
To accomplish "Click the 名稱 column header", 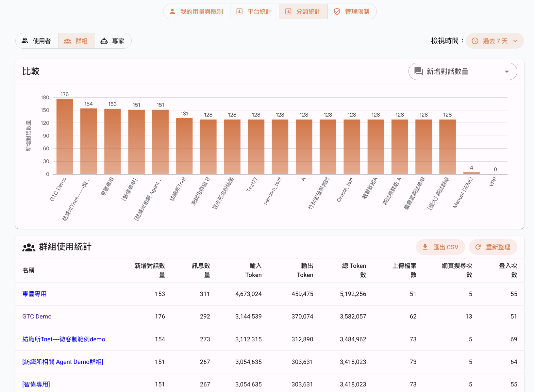I will (x=28, y=270).
